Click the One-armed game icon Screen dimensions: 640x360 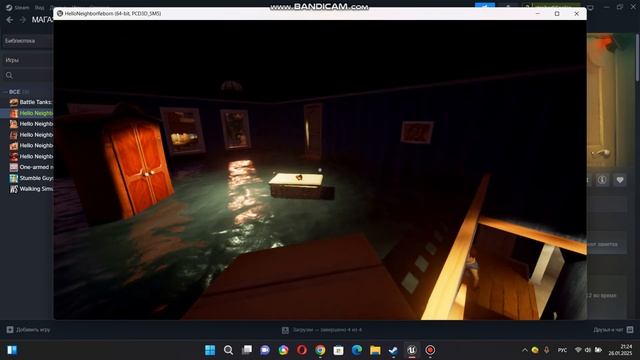click(14, 167)
